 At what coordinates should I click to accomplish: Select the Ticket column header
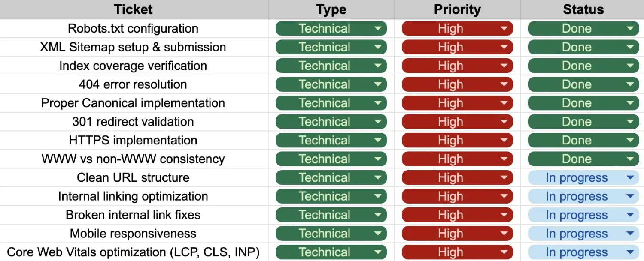pos(133,9)
